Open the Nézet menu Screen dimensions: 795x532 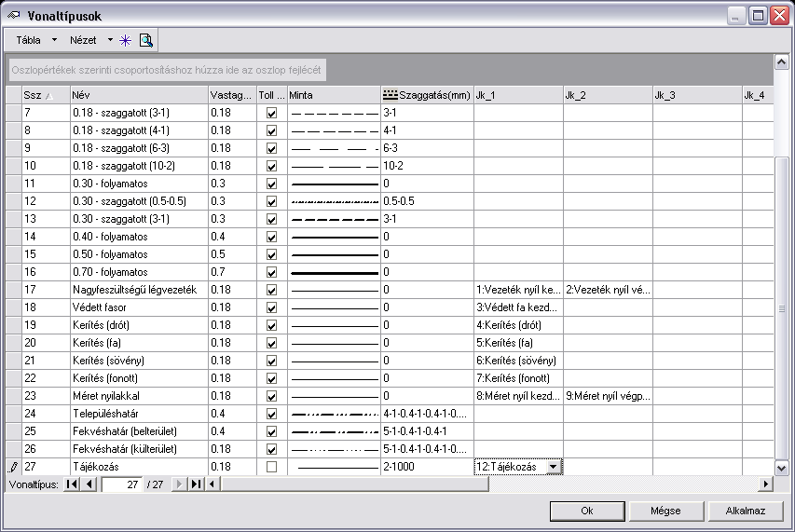(83, 40)
